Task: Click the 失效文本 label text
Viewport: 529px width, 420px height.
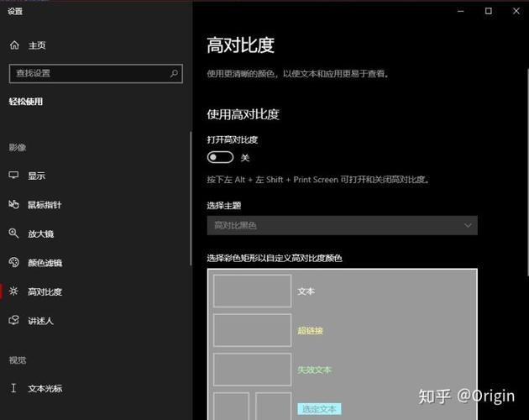Action: point(314,370)
